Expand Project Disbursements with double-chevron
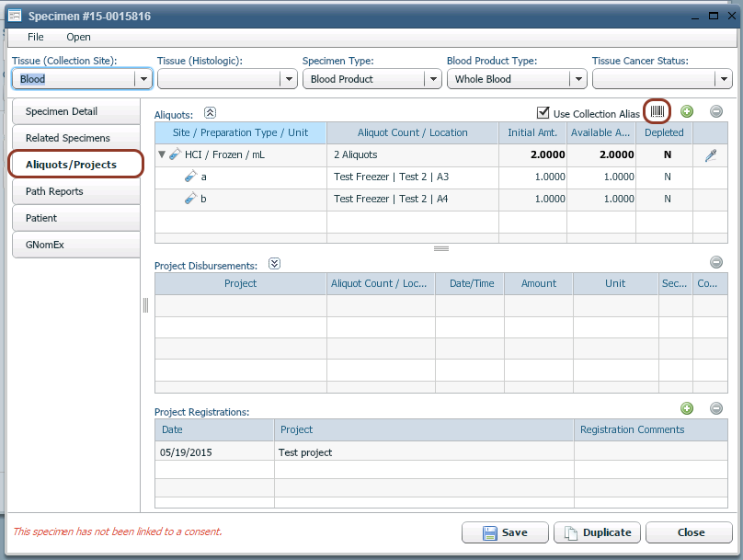 tap(274, 263)
